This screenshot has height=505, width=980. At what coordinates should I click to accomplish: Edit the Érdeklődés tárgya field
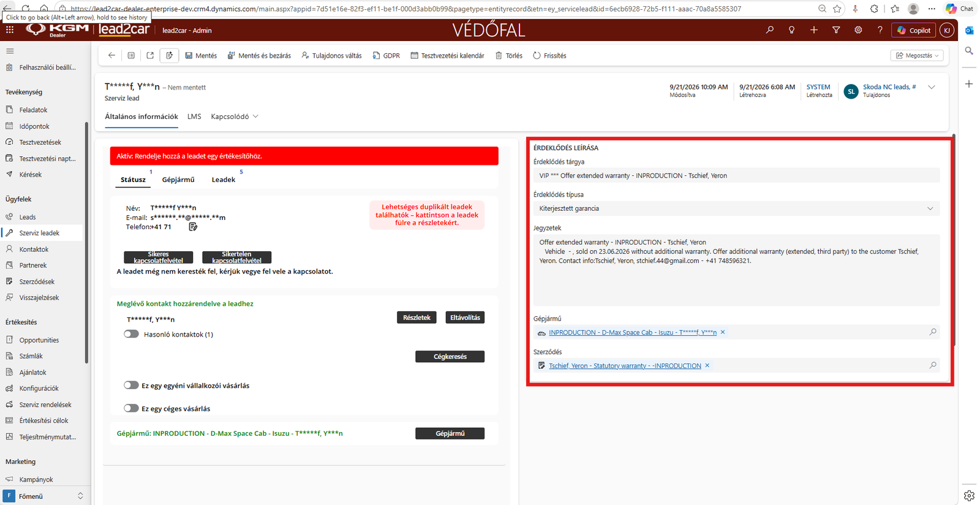[x=736, y=175]
